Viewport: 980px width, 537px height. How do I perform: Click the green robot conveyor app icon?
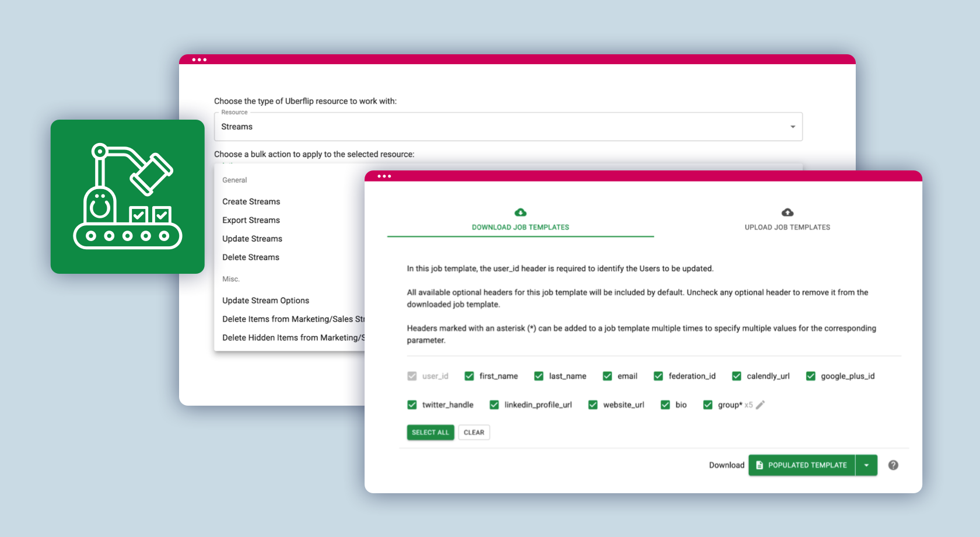(x=127, y=197)
